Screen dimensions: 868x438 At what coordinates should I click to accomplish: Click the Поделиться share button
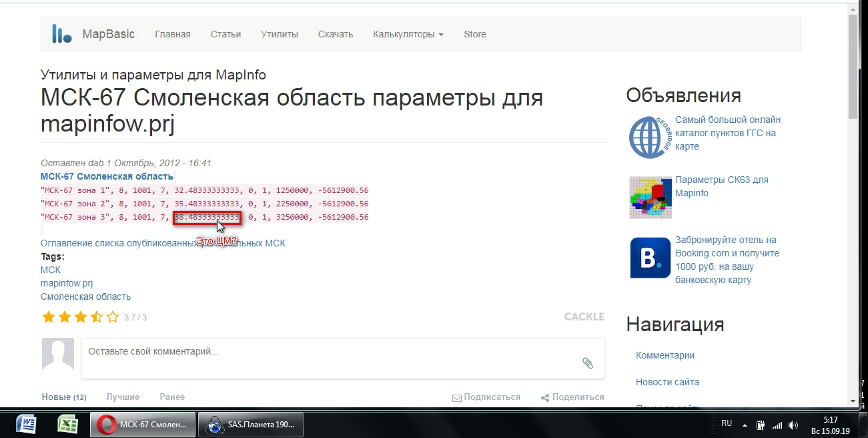[572, 397]
